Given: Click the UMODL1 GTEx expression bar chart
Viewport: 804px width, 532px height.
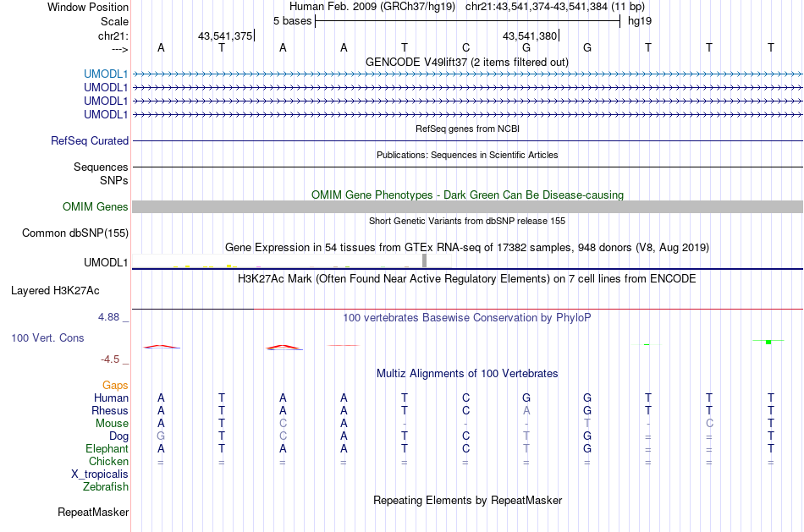Looking at the screenshot, I should (x=292, y=261).
